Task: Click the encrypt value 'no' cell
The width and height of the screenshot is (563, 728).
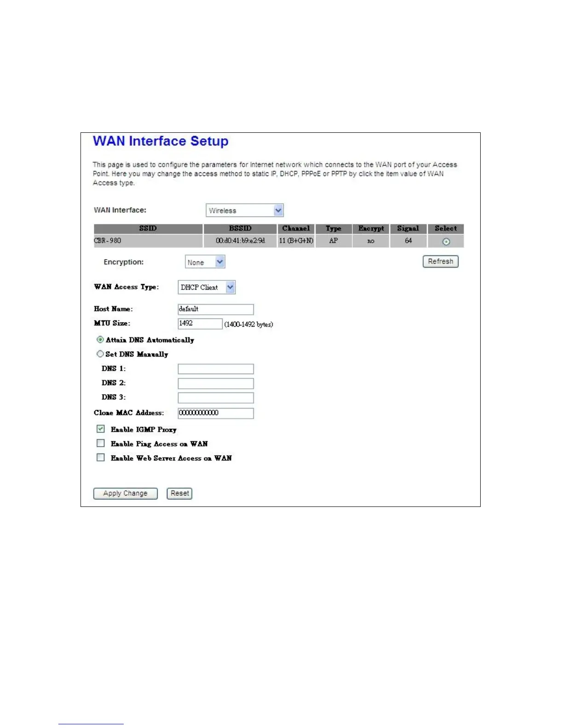Action: coord(371,241)
